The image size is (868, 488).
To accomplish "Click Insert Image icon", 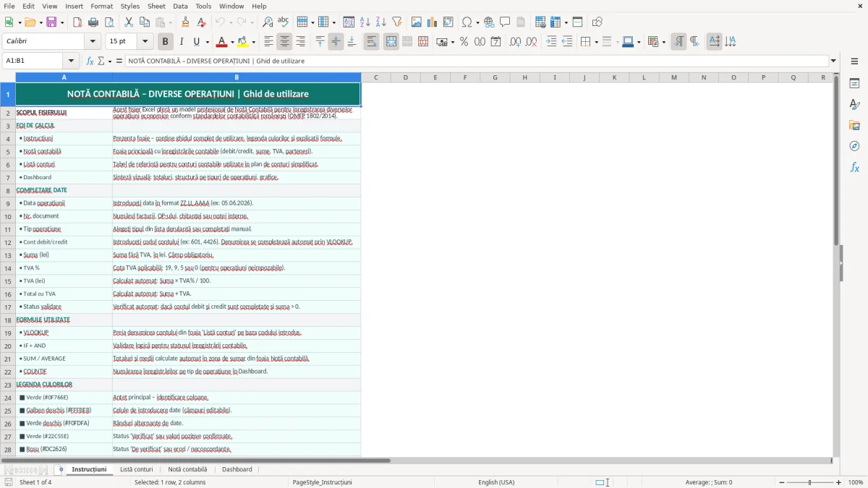I will 417,22.
